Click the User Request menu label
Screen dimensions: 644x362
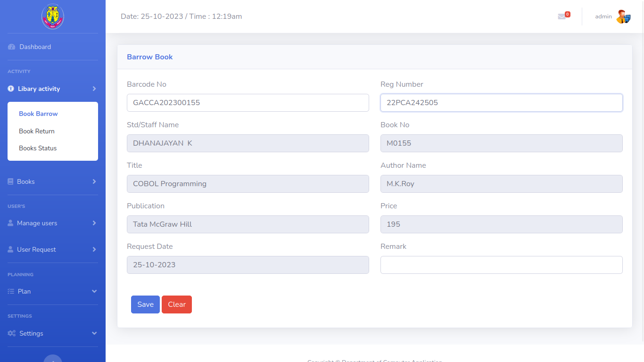pos(36,249)
